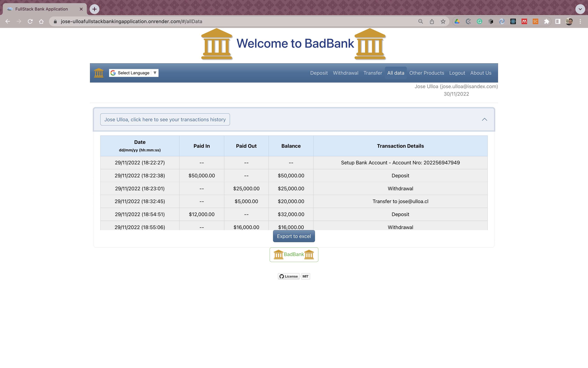Viewport: 588px width, 368px height.
Task: Reload the page with refresh icon
Action: [30, 21]
